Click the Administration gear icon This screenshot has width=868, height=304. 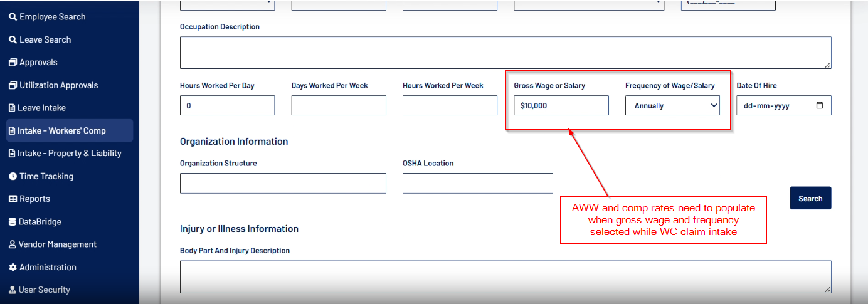tap(13, 268)
